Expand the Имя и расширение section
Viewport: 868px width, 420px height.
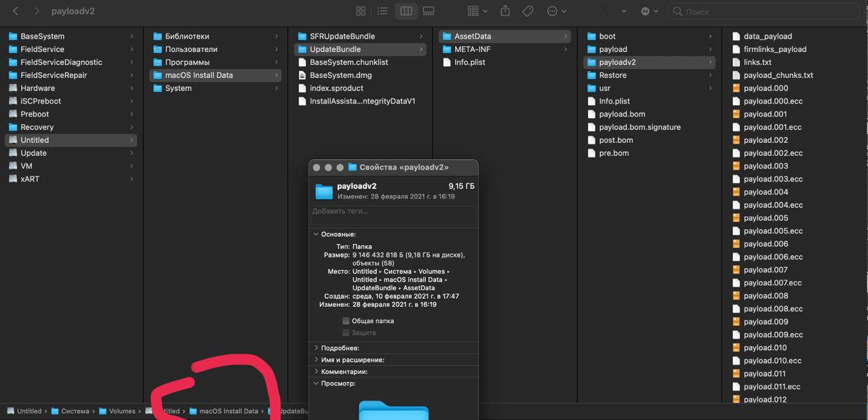316,360
